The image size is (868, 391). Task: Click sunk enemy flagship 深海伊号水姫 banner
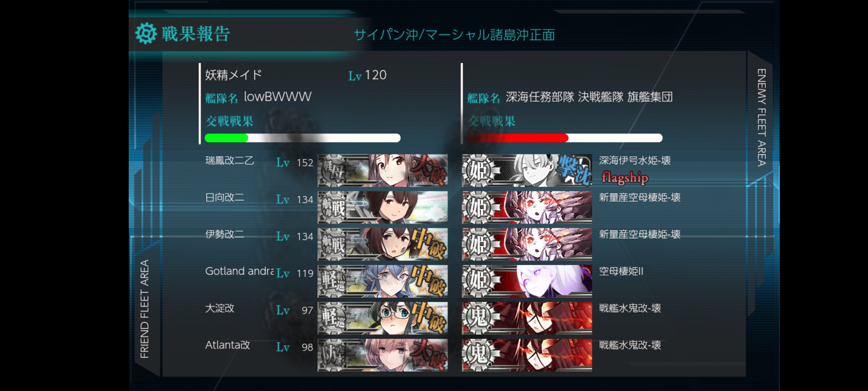[x=527, y=171]
